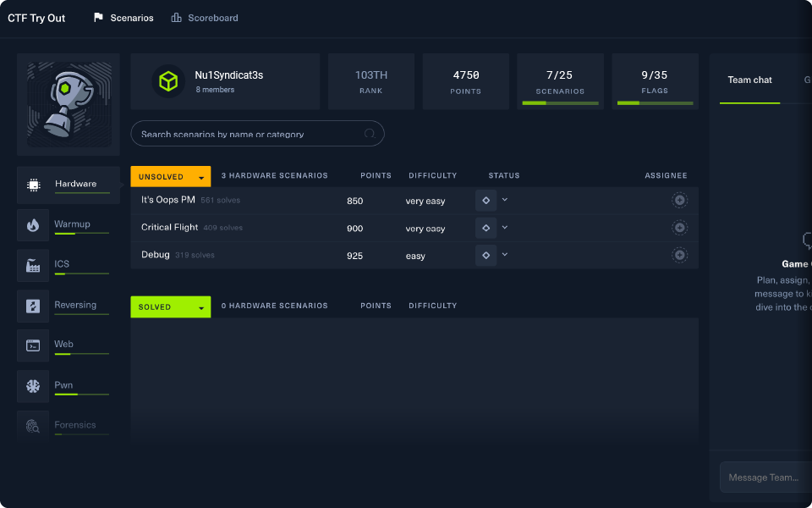Click the 850 points value

tap(354, 202)
